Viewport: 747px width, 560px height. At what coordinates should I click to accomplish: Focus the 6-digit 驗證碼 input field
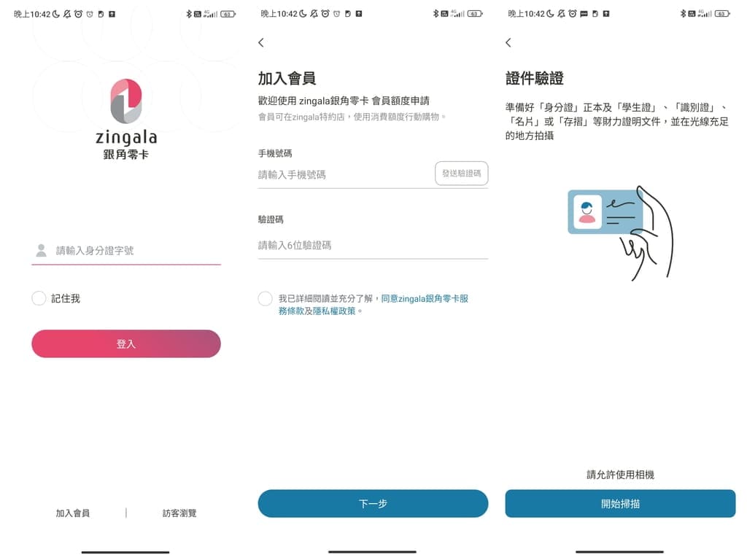coord(373,245)
